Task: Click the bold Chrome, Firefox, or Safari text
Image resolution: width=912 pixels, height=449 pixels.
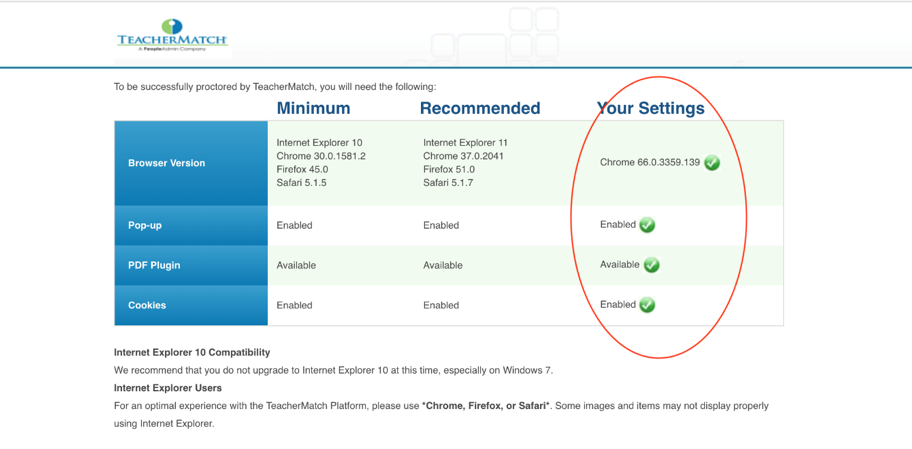Action: click(x=486, y=406)
